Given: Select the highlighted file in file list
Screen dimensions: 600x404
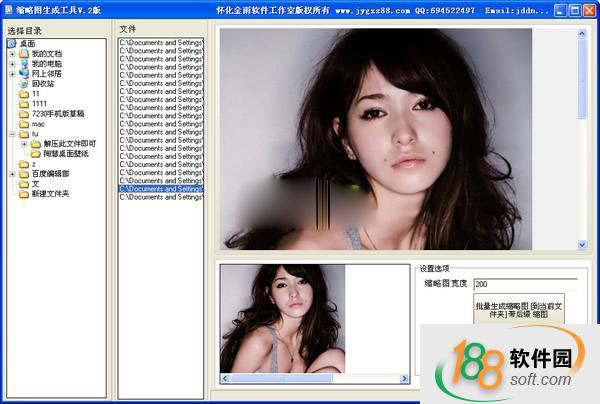Looking at the screenshot, I should pos(160,188).
